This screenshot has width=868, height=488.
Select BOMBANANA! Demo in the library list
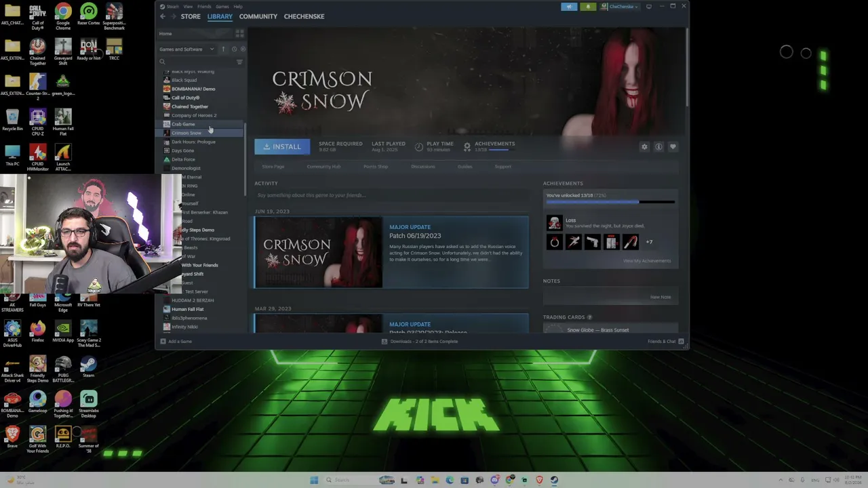click(x=193, y=89)
